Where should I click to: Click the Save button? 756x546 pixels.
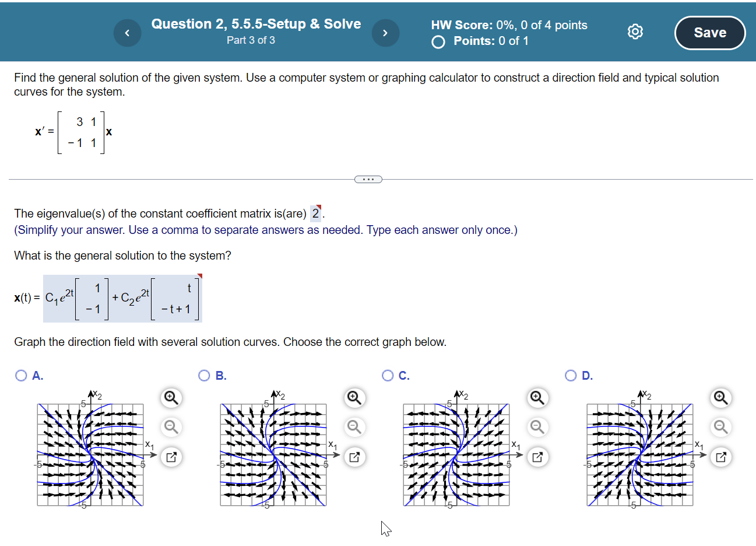tap(709, 32)
